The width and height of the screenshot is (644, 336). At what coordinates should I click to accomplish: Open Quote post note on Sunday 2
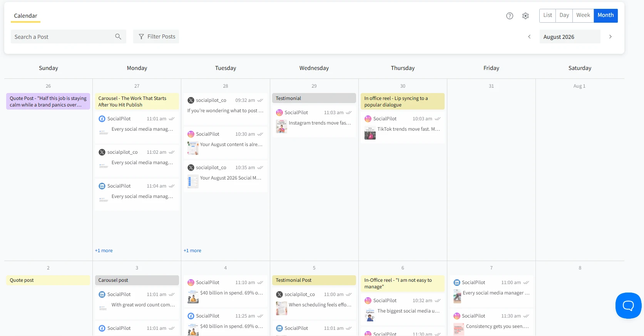click(48, 280)
